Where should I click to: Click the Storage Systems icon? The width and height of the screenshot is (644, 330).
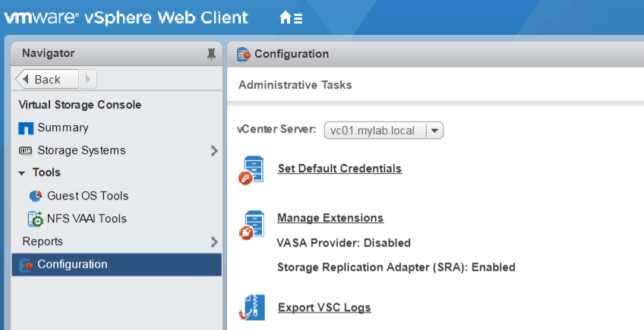(26, 151)
